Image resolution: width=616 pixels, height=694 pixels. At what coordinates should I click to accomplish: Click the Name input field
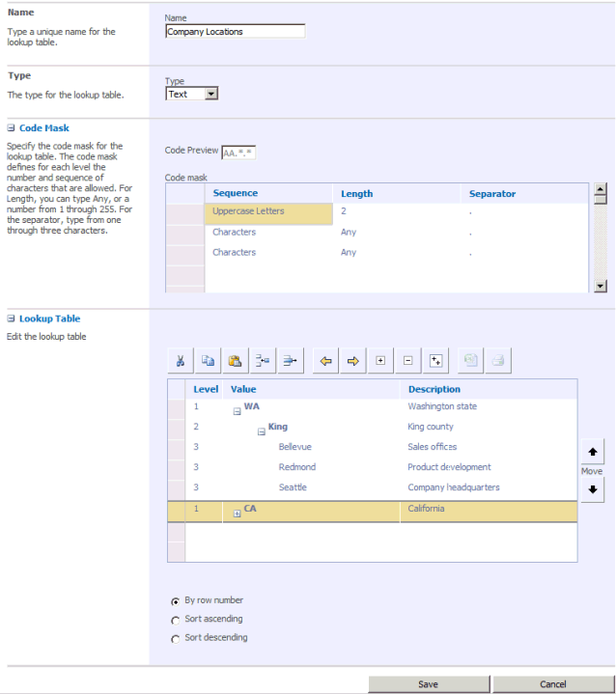pyautogui.click(x=236, y=32)
